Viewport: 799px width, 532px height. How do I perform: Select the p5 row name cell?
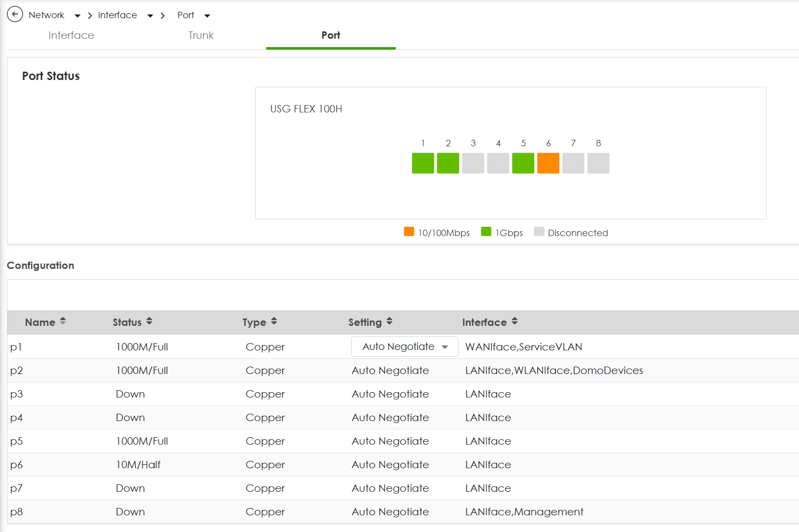pos(17,441)
